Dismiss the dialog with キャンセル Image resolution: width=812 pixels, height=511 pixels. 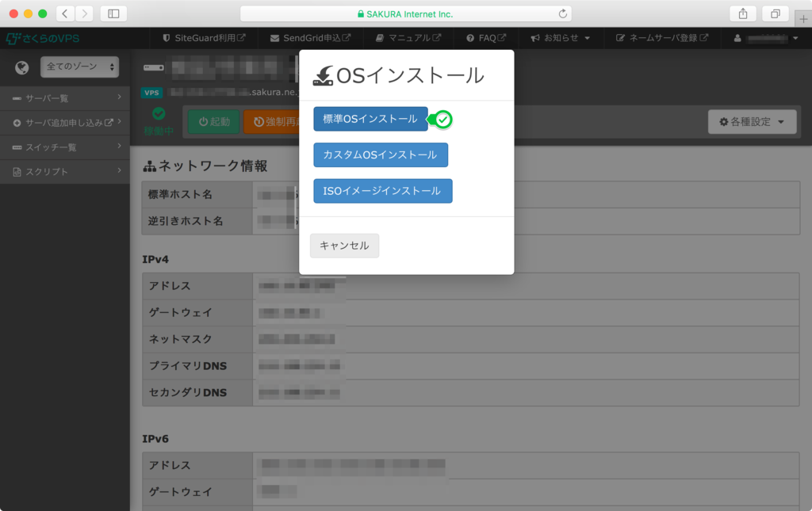(x=344, y=246)
